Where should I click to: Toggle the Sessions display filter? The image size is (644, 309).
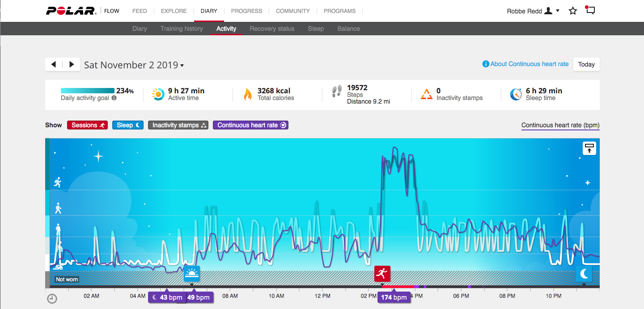pyautogui.click(x=88, y=125)
